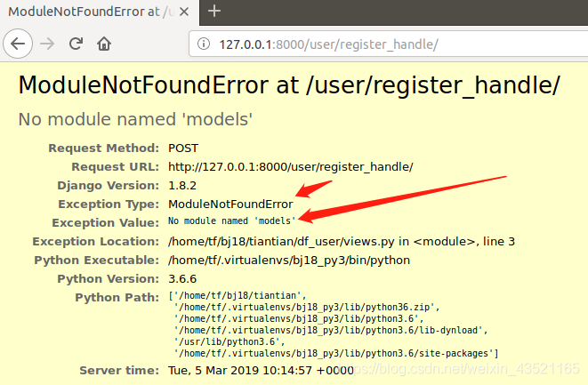Click the lib-dynload path entry
The width and height of the screenshot is (588, 385).
[330, 330]
